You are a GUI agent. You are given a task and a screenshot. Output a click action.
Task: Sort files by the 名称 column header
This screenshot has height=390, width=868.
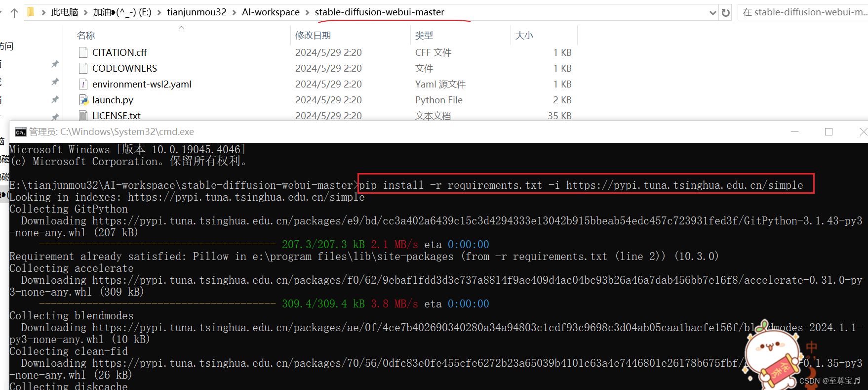[86, 36]
